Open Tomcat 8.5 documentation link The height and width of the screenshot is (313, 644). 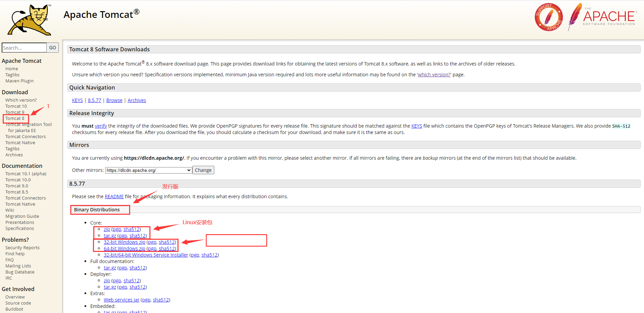17,192
